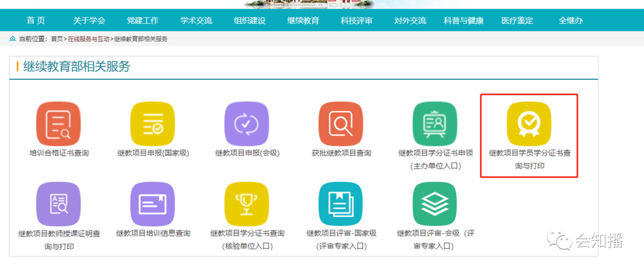The width and height of the screenshot is (644, 269).
Task: Open the 关于学会 menu item
Action: 89,21
